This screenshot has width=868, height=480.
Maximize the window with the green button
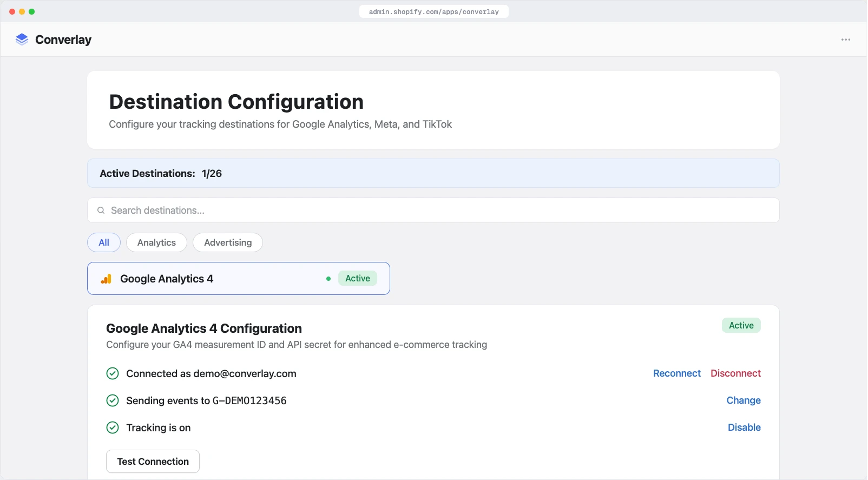32,11
